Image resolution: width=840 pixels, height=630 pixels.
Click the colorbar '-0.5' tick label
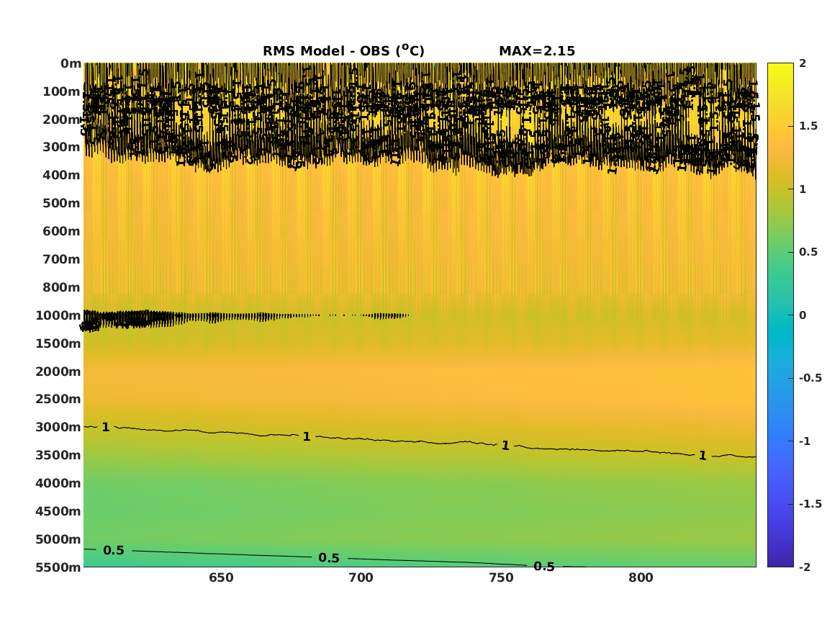810,378
